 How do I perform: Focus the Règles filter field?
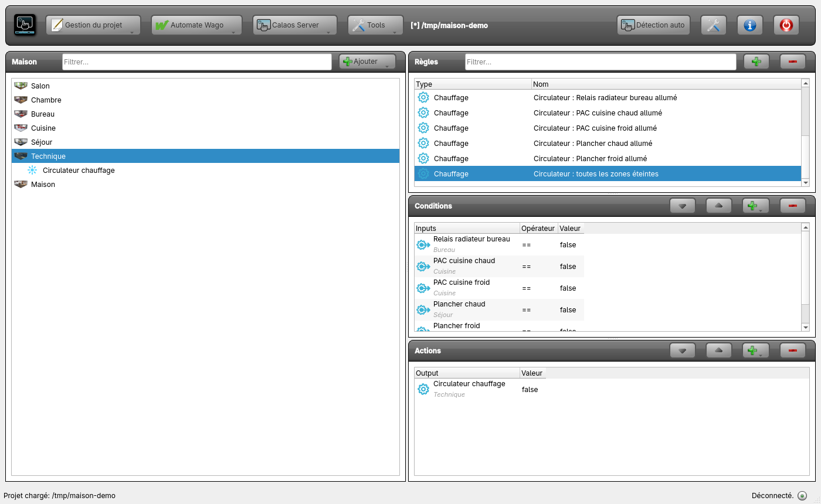pyautogui.click(x=601, y=62)
